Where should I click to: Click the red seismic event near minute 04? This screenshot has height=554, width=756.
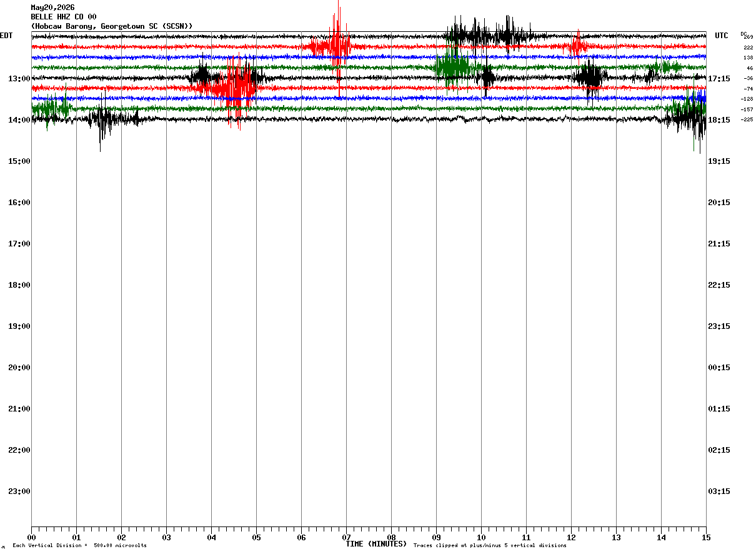[x=230, y=88]
